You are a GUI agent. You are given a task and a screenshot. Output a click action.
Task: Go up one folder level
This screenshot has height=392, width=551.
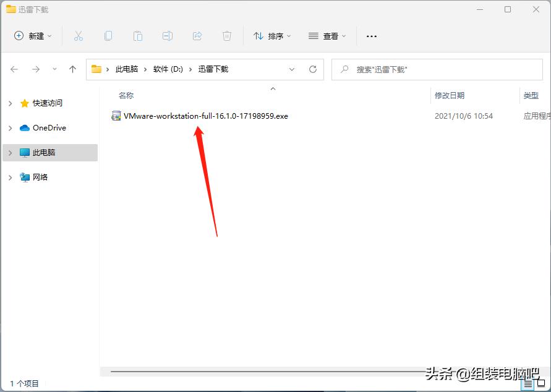pos(72,69)
